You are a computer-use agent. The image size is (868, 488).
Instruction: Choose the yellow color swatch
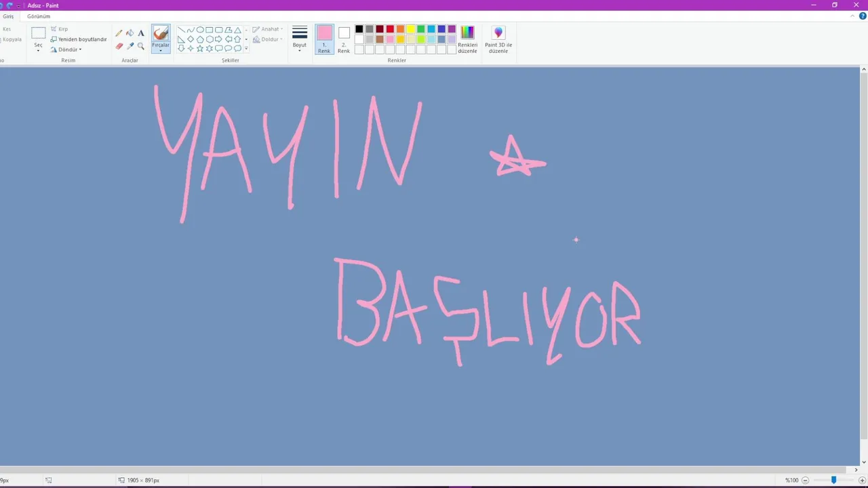[x=411, y=29]
